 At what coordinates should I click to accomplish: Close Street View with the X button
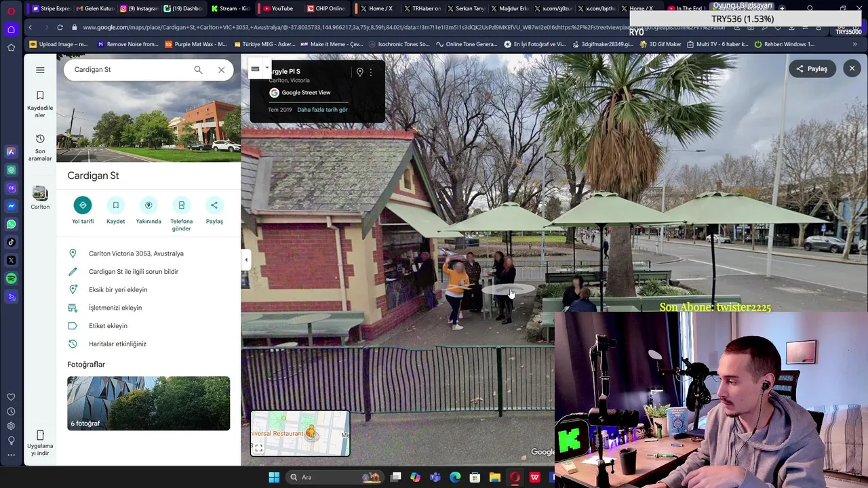[x=852, y=68]
